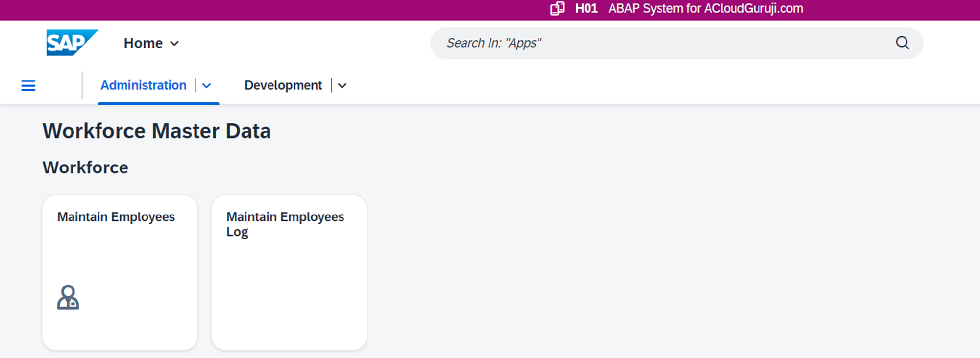Click the SAP logo
This screenshot has height=358, width=980.
(72, 43)
